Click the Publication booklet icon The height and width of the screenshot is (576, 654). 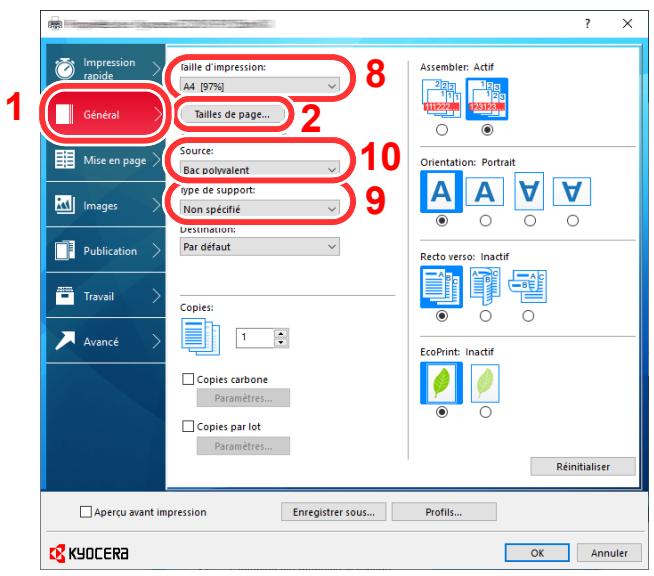[x=65, y=250]
